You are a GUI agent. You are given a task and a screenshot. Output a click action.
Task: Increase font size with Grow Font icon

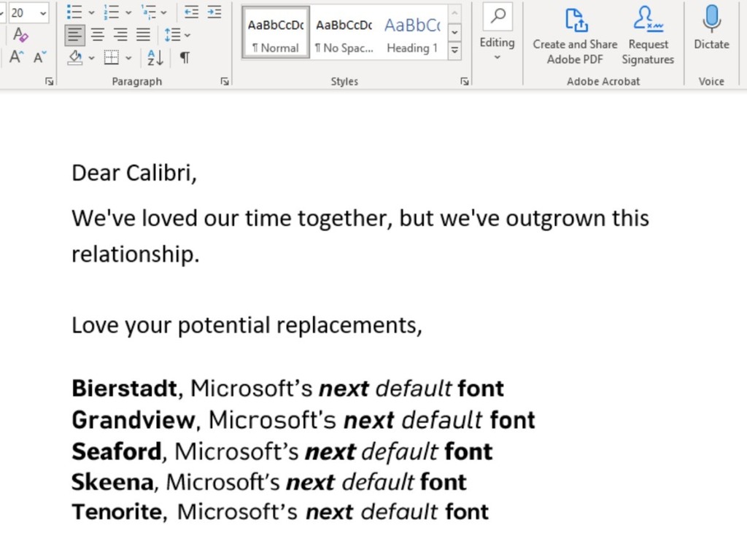(x=17, y=57)
